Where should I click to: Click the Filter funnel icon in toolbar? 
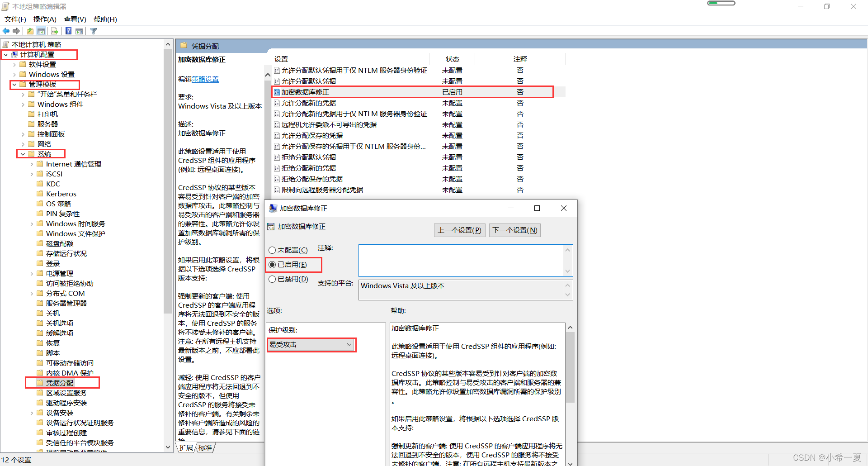[x=94, y=31]
